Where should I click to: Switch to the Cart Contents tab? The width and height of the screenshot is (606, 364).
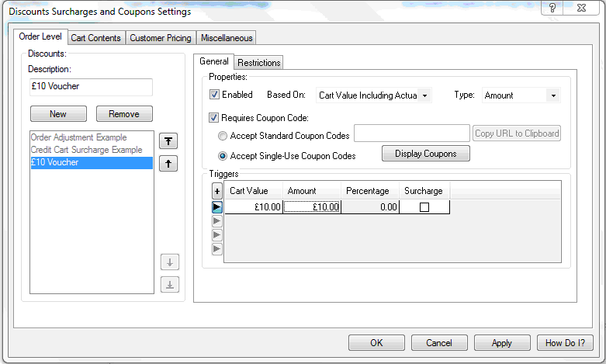coord(95,38)
